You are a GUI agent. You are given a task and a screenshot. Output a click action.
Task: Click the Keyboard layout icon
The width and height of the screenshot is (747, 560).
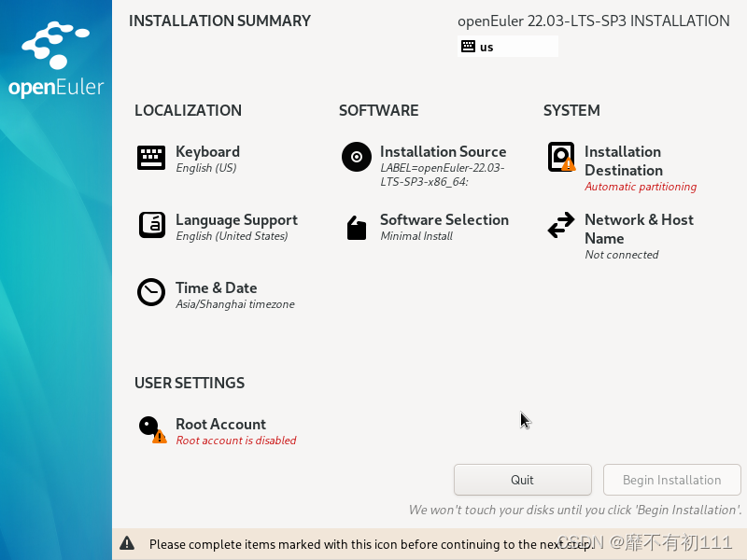tap(151, 158)
